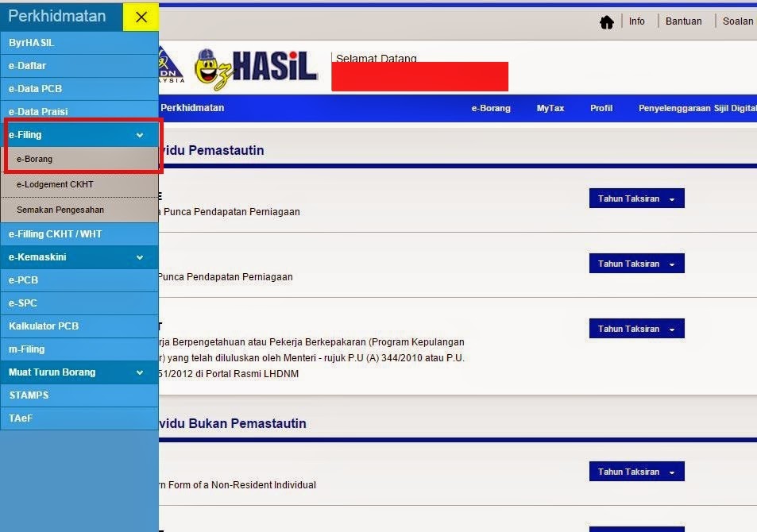Screen dimensions: 757x532
Task: Open MyTax in navigation bar
Action: click(x=550, y=108)
